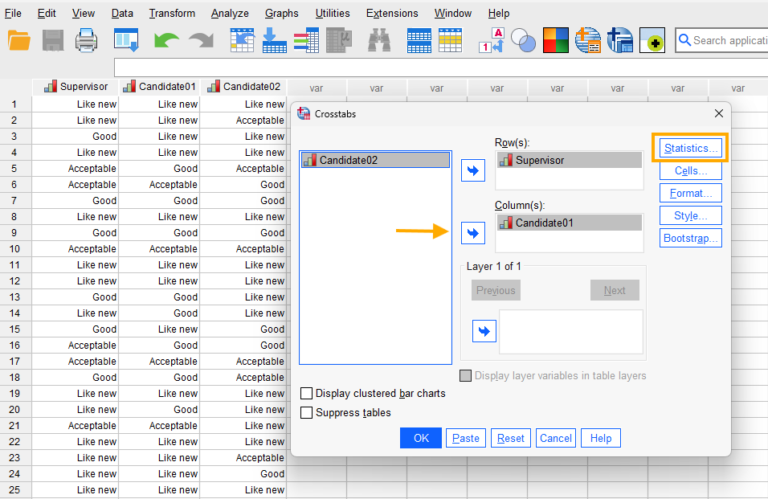Open the Utilities menu

tap(333, 13)
